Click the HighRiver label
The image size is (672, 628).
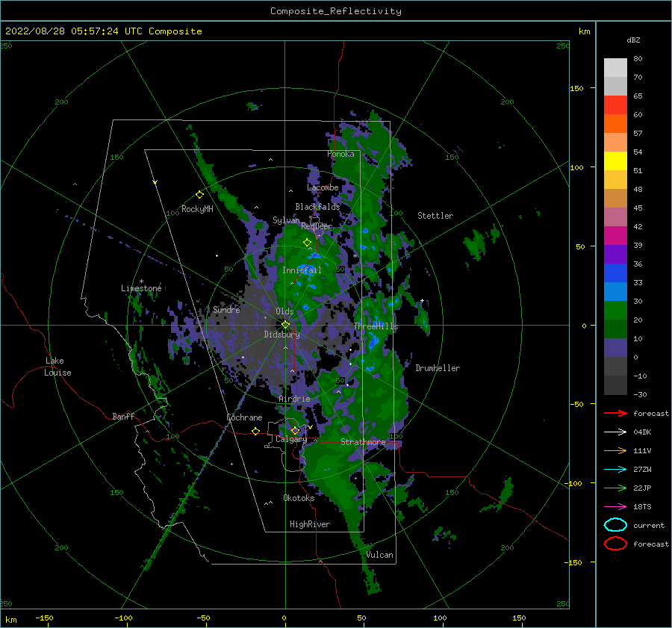point(310,524)
